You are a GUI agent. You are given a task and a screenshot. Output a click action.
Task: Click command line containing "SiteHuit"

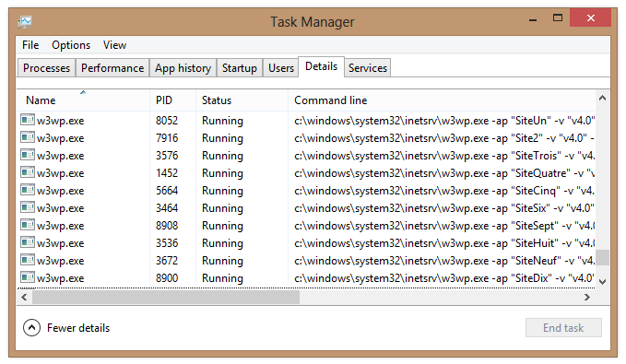[x=444, y=243]
